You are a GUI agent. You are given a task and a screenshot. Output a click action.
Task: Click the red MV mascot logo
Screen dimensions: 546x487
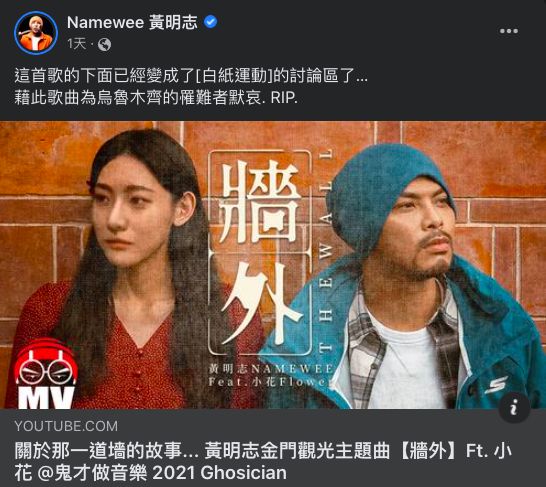(46, 374)
